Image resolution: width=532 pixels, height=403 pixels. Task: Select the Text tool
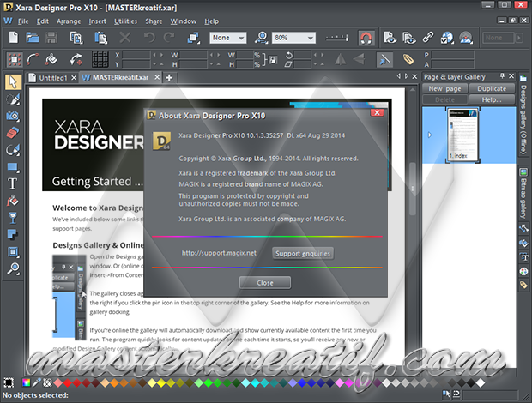(x=13, y=183)
